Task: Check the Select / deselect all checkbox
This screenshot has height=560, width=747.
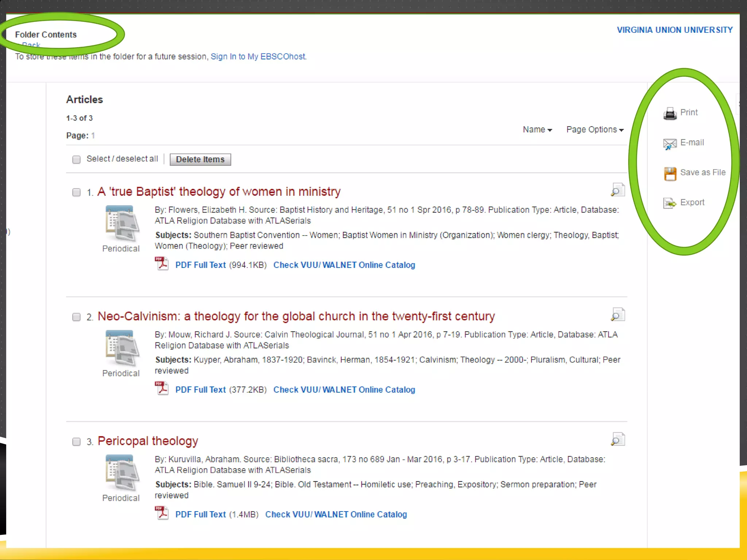Action: 76,159
